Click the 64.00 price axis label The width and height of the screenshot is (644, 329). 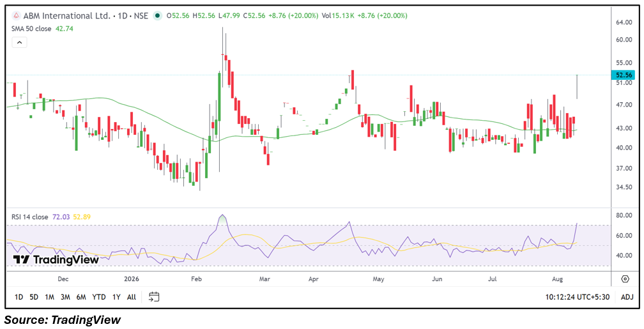tap(624, 22)
